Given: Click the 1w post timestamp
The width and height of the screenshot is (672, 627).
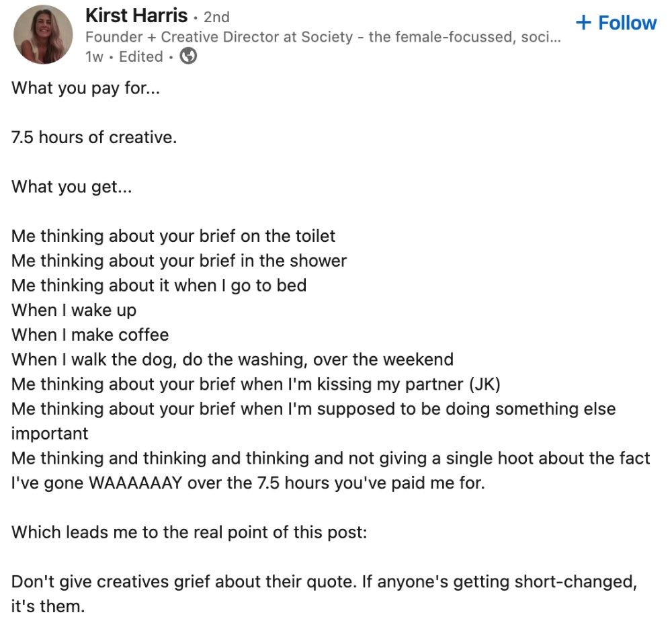Looking at the screenshot, I should coord(94,56).
